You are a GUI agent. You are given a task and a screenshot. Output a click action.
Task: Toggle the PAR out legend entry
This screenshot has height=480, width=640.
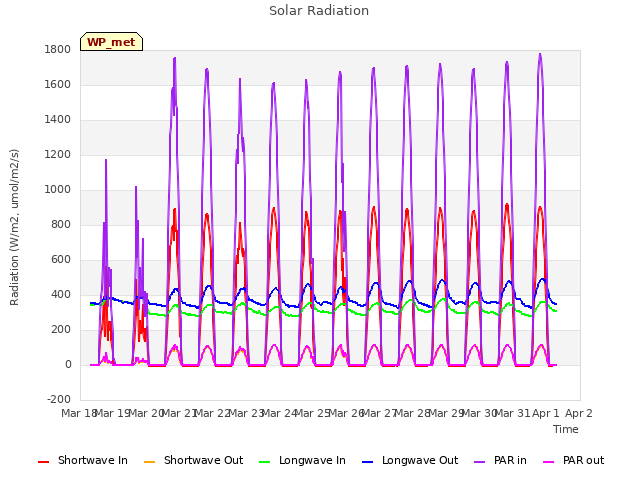click(573, 460)
